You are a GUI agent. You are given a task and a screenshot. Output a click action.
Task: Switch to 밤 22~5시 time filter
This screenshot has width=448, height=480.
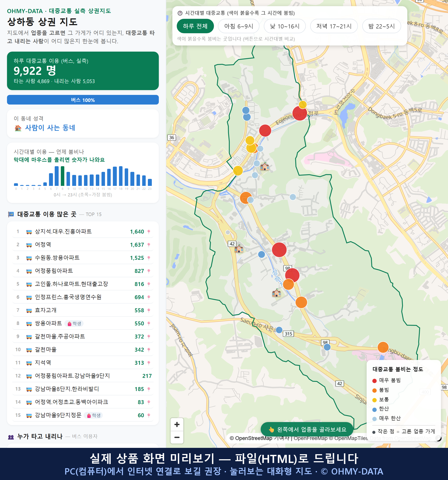(x=381, y=26)
